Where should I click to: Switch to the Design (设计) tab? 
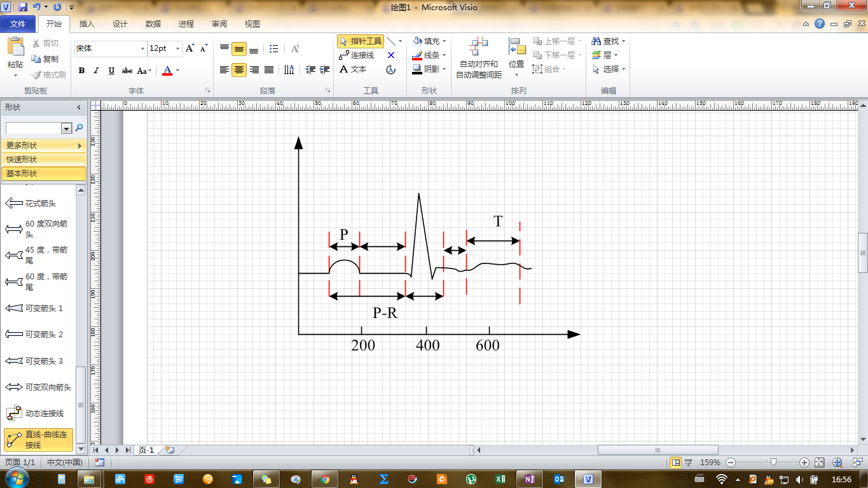point(120,24)
